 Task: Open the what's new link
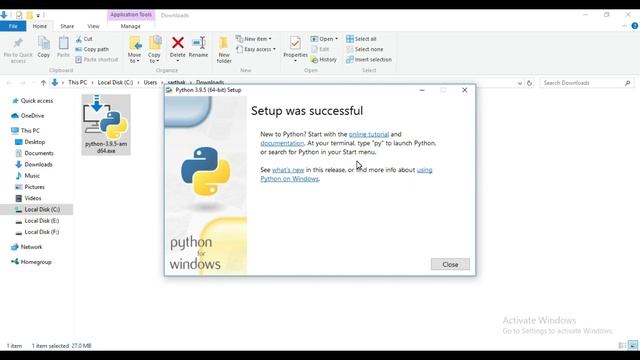click(x=288, y=170)
